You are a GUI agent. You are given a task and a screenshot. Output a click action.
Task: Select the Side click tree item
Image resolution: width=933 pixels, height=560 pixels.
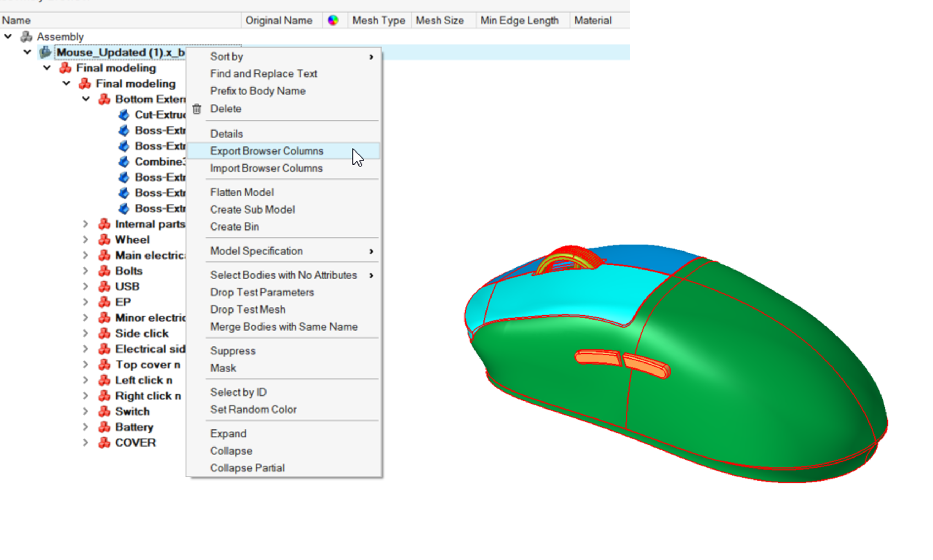[142, 333]
